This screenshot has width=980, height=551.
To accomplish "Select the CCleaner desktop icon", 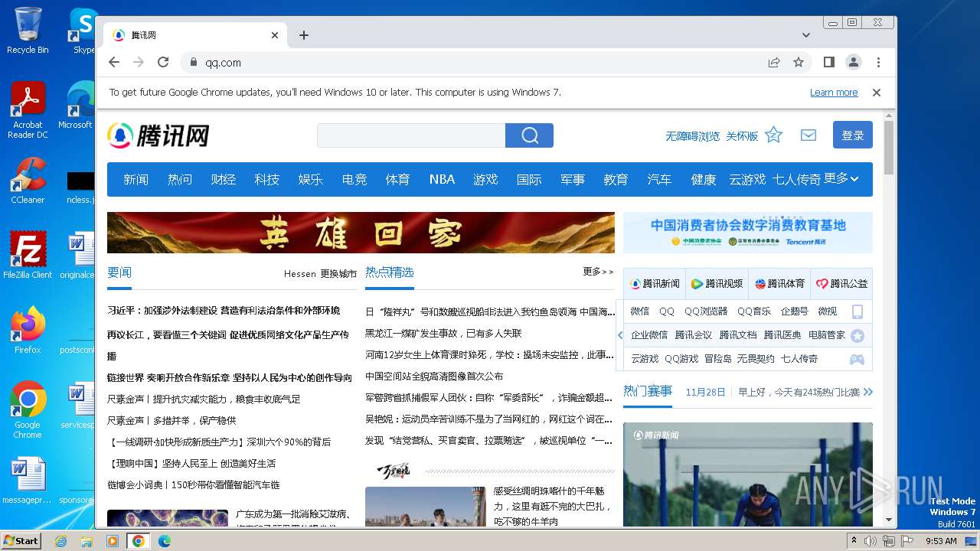I will tap(28, 181).
